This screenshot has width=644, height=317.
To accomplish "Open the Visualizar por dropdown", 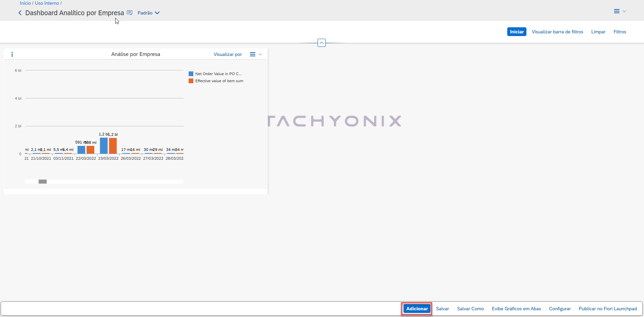I will (228, 54).
